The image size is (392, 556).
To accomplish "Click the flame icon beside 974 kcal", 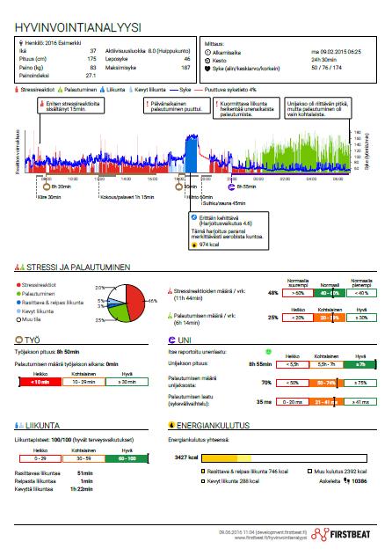I will (194, 245).
